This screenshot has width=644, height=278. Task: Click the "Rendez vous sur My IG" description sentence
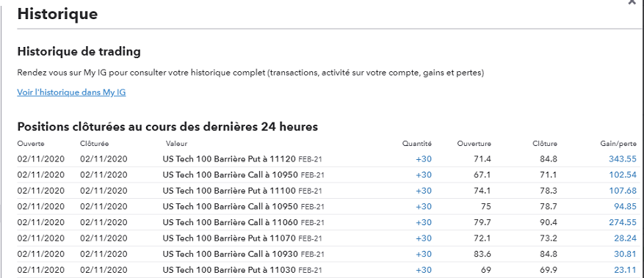coord(250,73)
